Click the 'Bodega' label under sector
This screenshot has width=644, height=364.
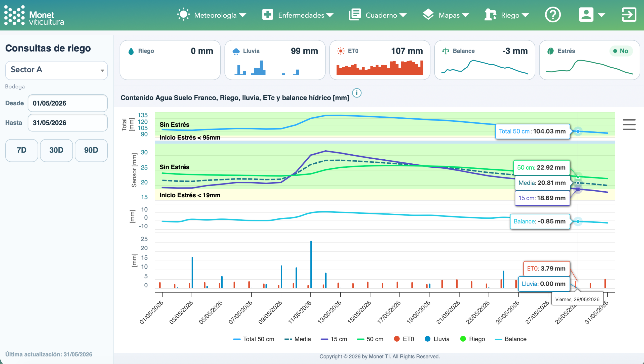pyautogui.click(x=15, y=87)
